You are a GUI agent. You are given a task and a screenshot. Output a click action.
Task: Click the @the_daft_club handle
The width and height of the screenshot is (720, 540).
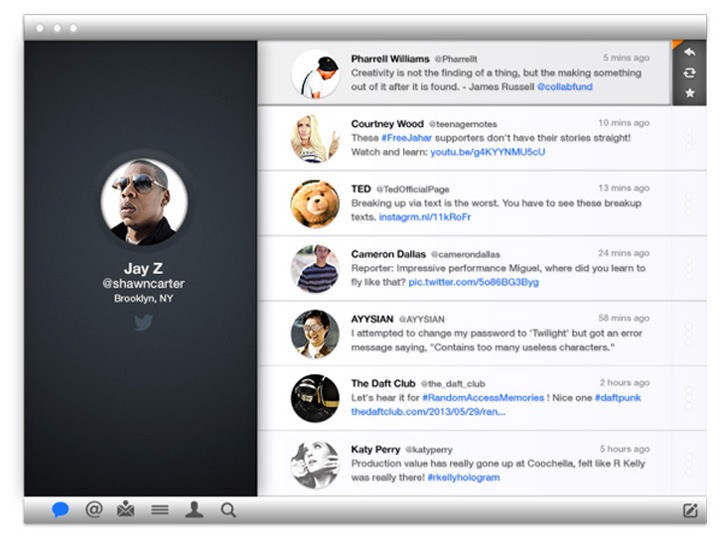click(x=453, y=384)
